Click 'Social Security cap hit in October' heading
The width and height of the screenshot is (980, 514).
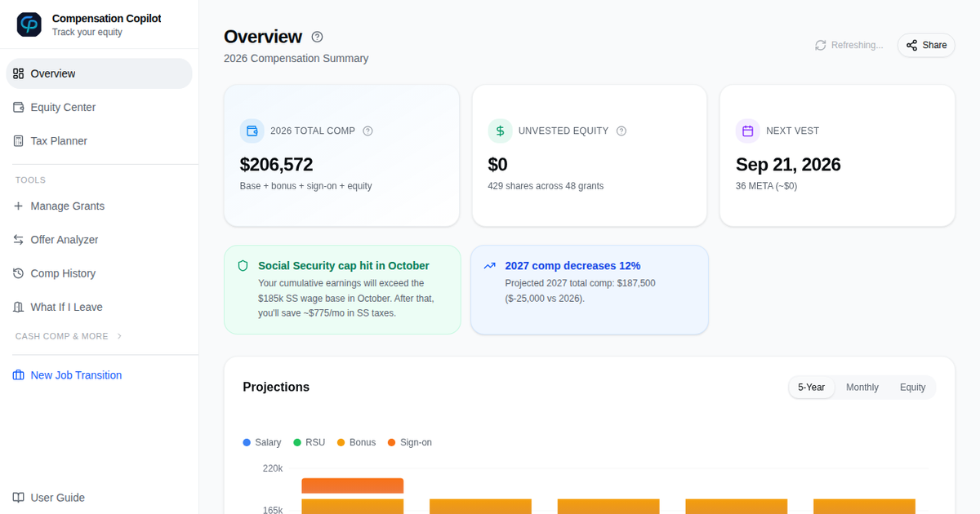pos(344,266)
